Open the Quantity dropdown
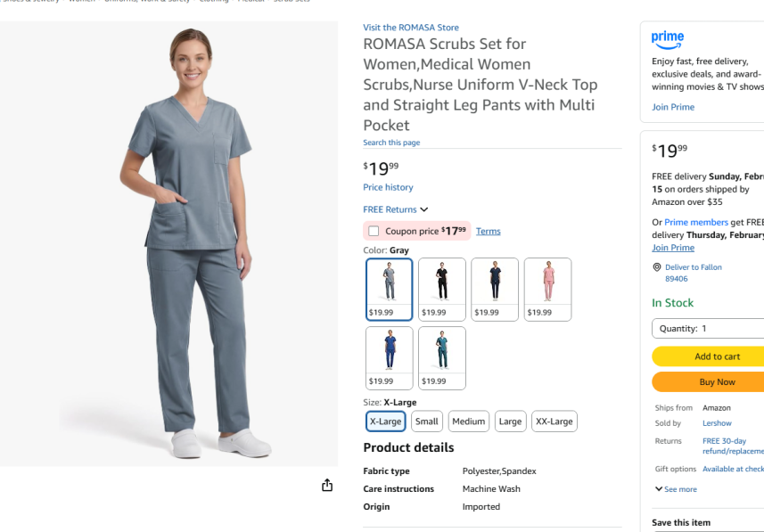 point(708,328)
